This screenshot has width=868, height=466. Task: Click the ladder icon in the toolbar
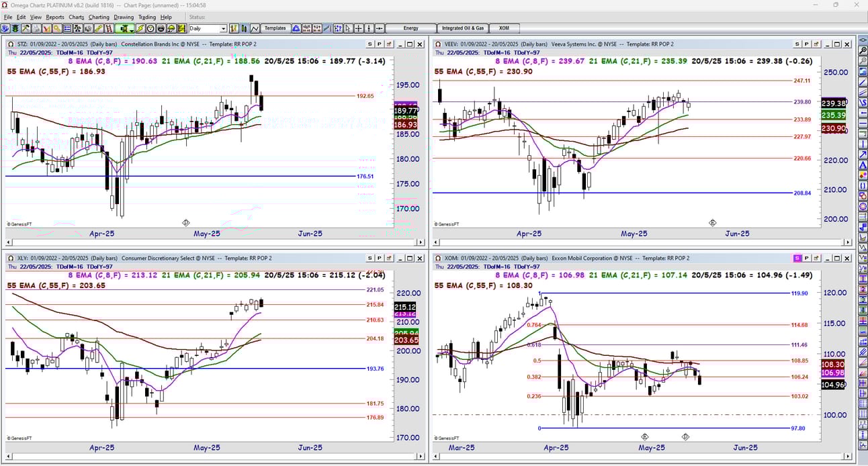click(x=109, y=28)
